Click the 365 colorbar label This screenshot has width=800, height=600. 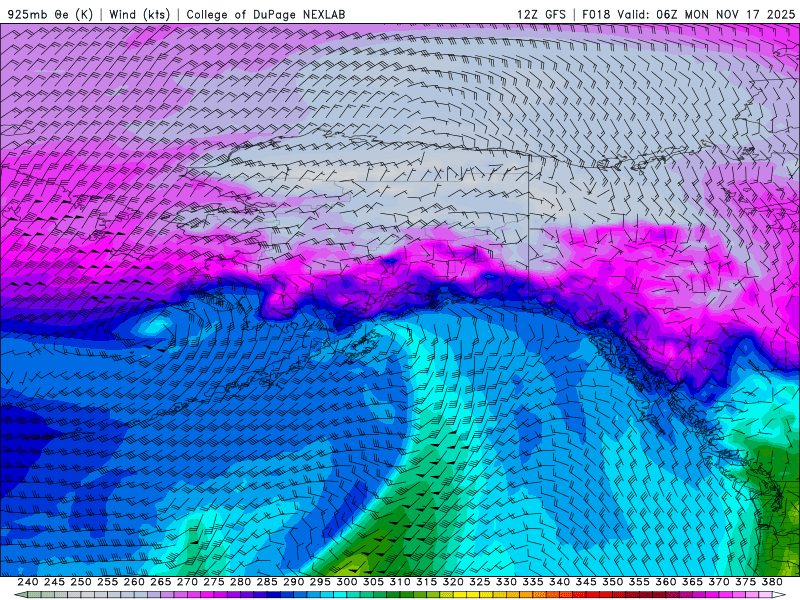[x=692, y=582]
